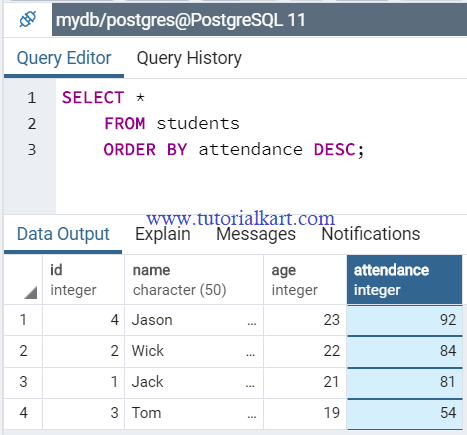Screen dimensions: 467x435
Task: Expand the truncated Tom name cell ellipsis
Action: 252,416
